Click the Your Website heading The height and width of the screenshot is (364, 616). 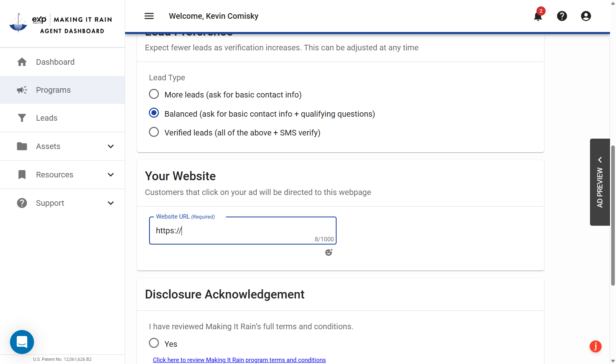tap(180, 176)
